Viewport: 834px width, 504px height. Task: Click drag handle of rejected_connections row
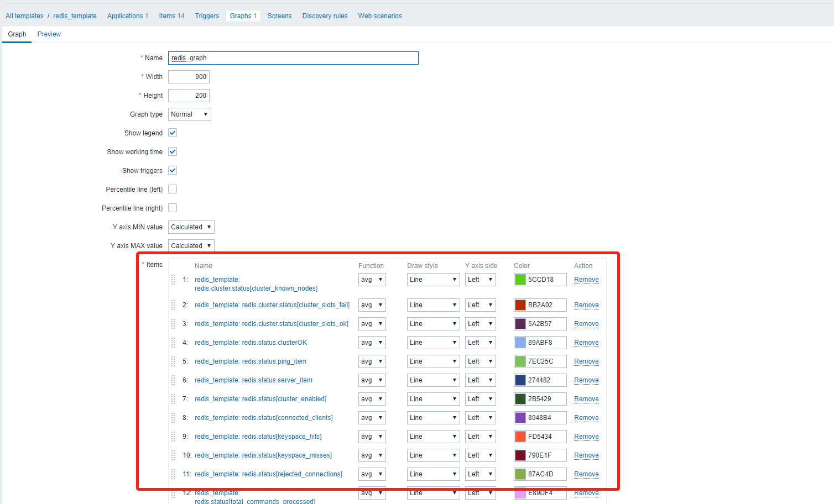(x=173, y=474)
